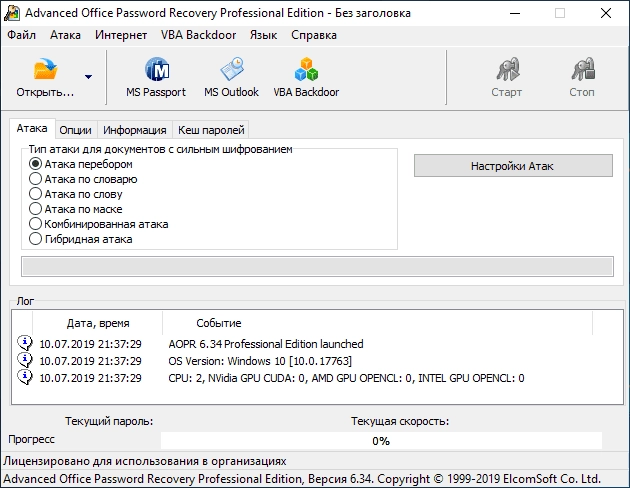Image resolution: width=630 pixels, height=488 pixels.
Task: Select mask attack (Атака по маске)
Action: 76,209
